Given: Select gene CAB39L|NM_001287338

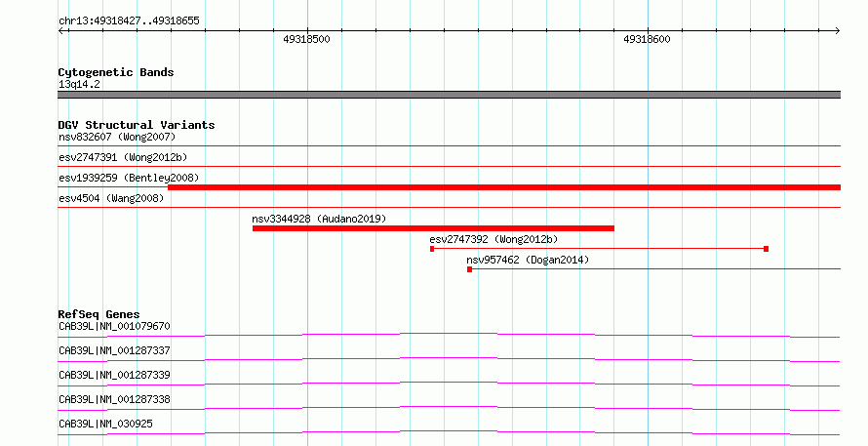Looking at the screenshot, I should coord(114,399).
